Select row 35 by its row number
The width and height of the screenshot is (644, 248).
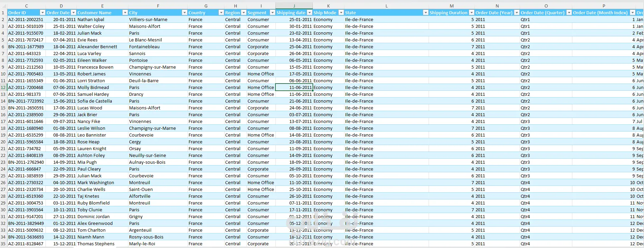click(3, 244)
